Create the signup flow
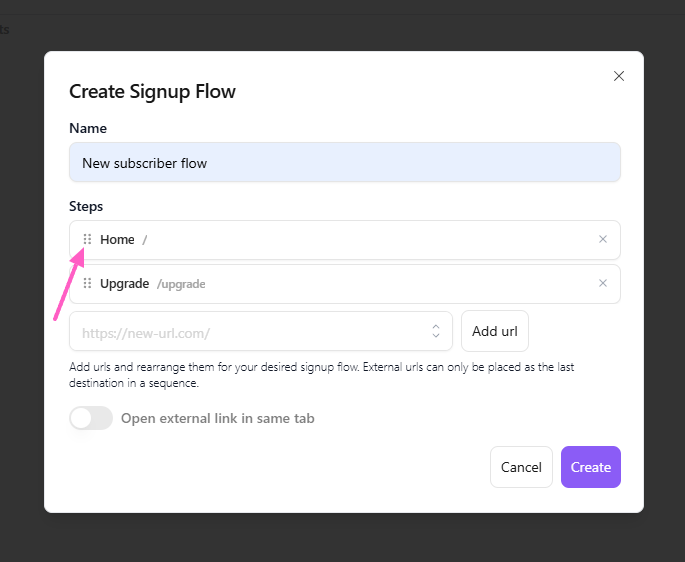This screenshot has width=685, height=562. [x=591, y=467]
